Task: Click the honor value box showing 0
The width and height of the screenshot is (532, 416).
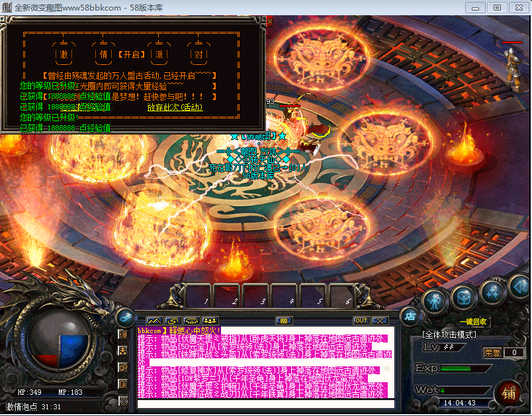Action: tap(514, 352)
